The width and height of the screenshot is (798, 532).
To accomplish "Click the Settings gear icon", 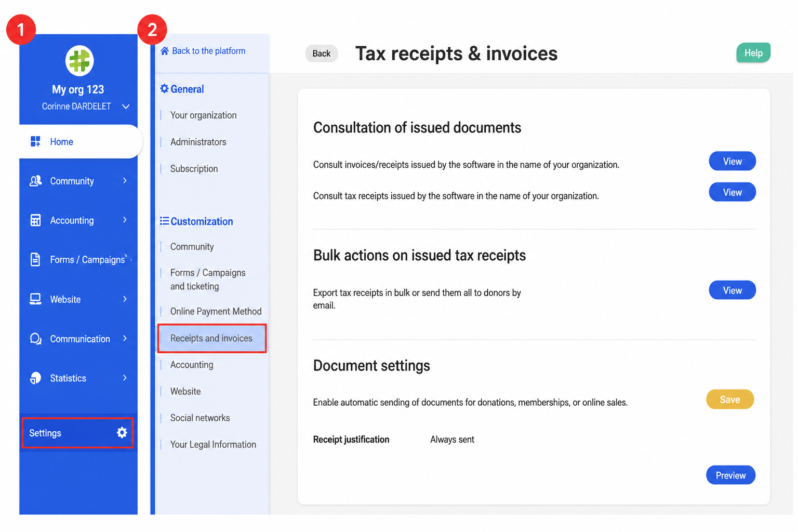I will (122, 432).
